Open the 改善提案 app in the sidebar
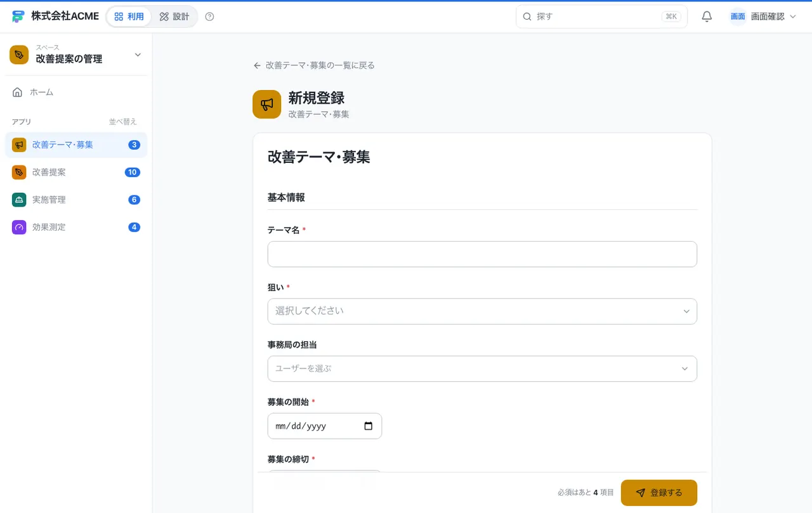The height and width of the screenshot is (513, 812). pyautogui.click(x=76, y=172)
